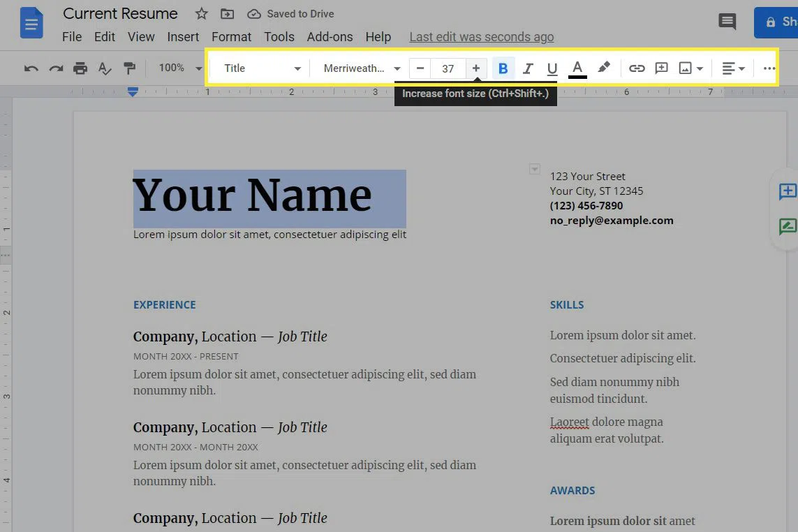Print the document using printer icon

80,68
